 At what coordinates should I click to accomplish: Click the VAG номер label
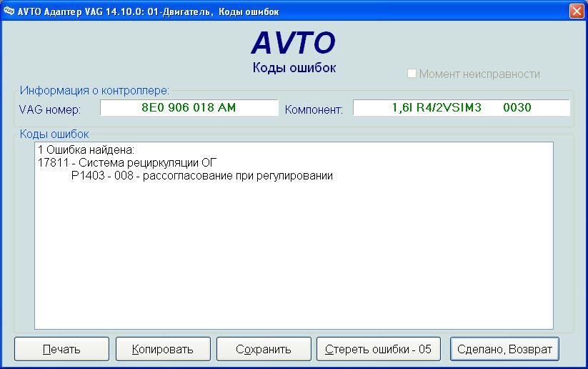(50, 109)
